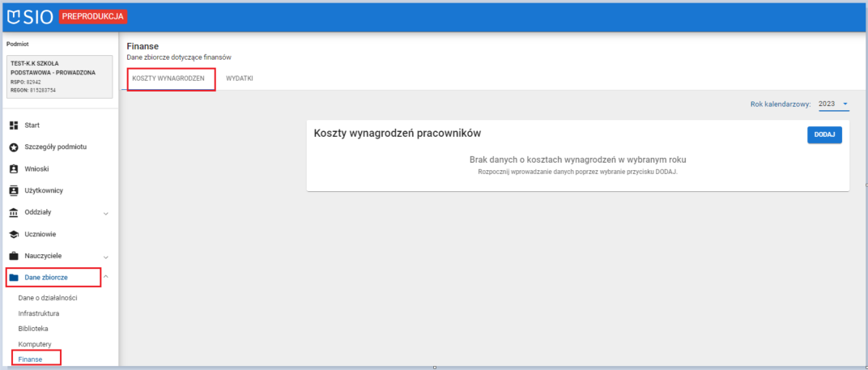
Task: Click the Szczegóły podmiotu star icon
Action: [x=15, y=147]
